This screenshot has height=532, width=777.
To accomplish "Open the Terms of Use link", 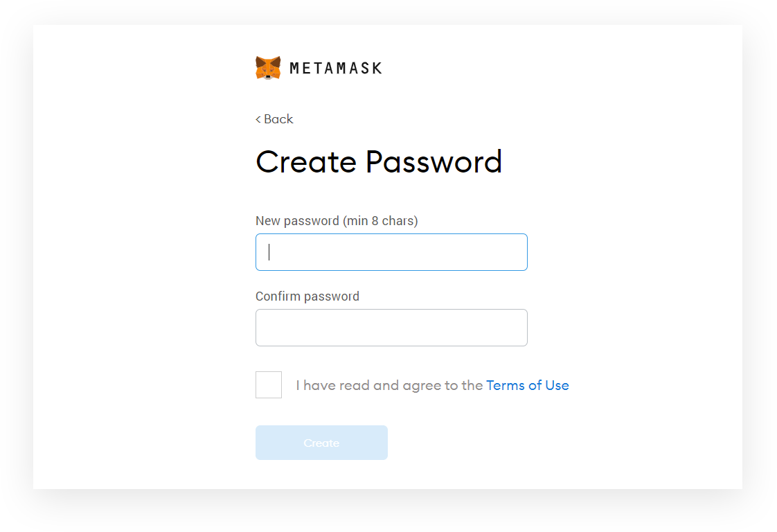I will pyautogui.click(x=528, y=385).
